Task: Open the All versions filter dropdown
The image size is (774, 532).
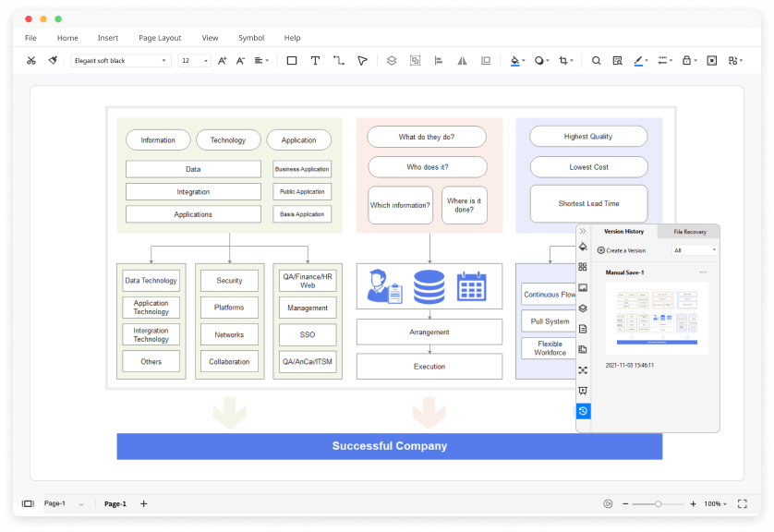Action: 695,250
